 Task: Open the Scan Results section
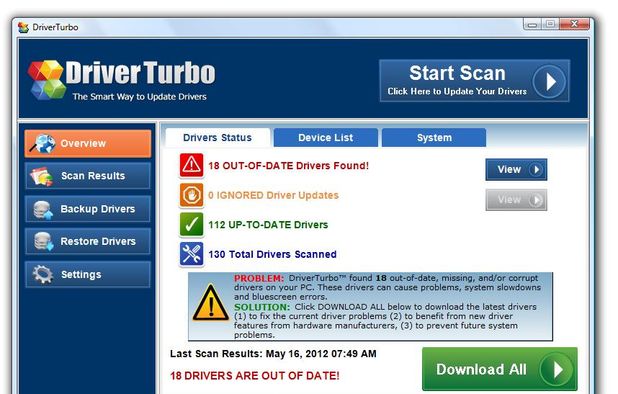87,176
